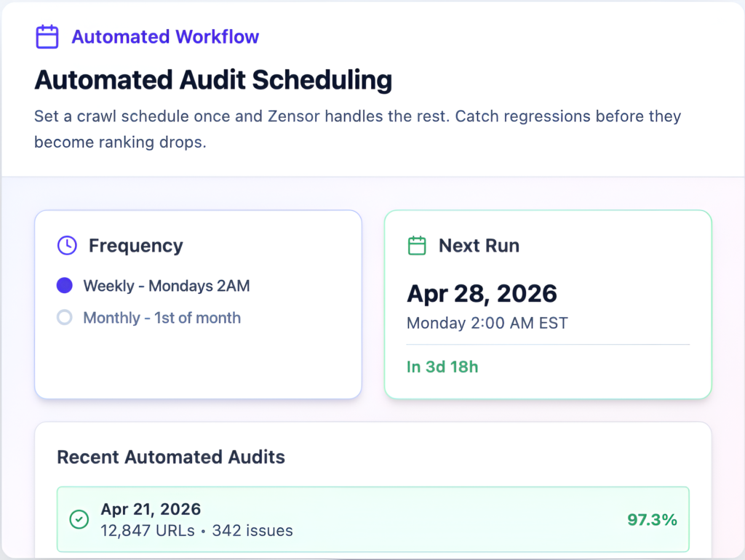Click the In 3d 18h countdown text
The width and height of the screenshot is (745, 560).
[442, 367]
